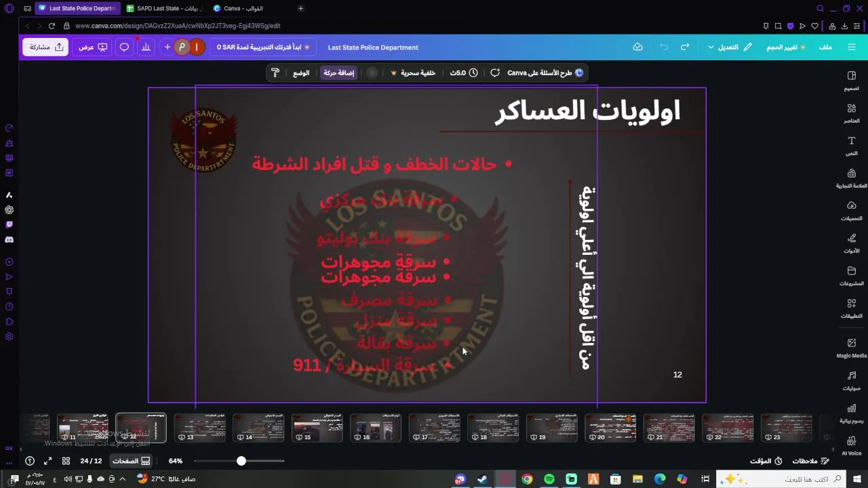Select page 15 thumbnail
This screenshot has height=488, width=868.
pyautogui.click(x=317, y=428)
